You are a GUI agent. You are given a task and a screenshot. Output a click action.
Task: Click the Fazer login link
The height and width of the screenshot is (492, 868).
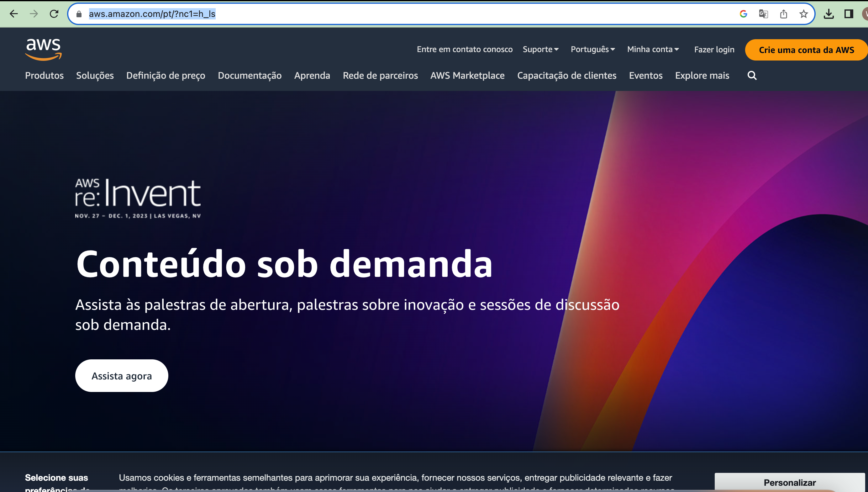[x=714, y=50]
